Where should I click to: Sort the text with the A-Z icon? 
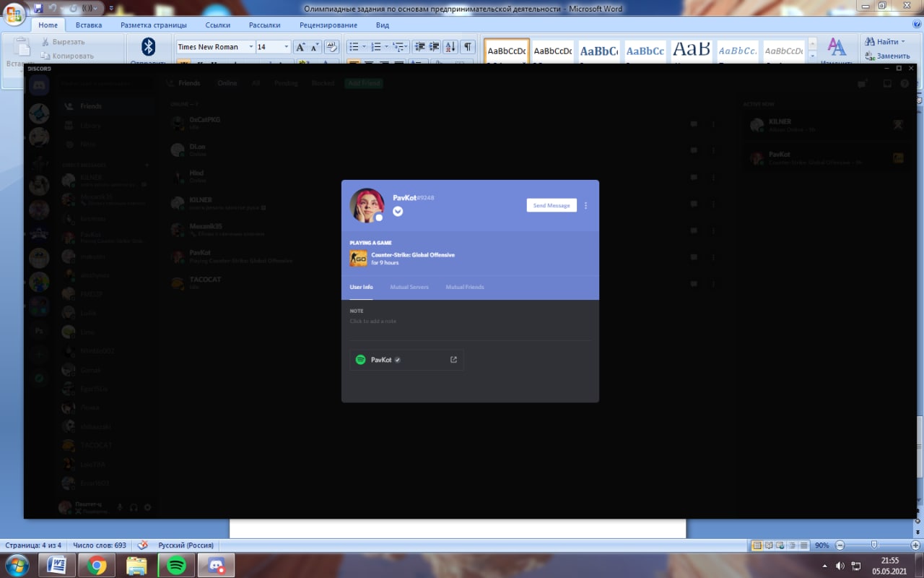coord(450,47)
